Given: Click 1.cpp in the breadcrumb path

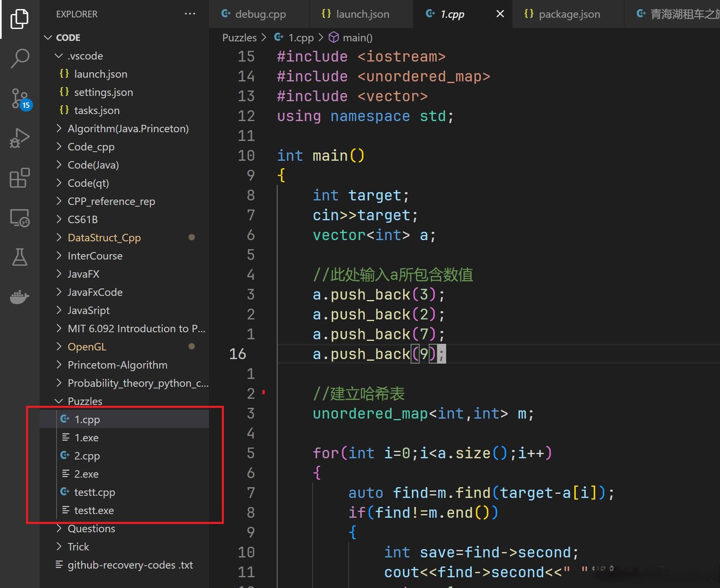Looking at the screenshot, I should (301, 38).
